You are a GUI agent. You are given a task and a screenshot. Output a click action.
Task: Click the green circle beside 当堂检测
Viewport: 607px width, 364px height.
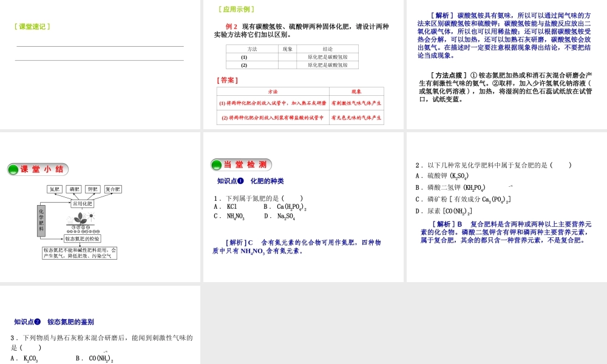pyautogui.click(x=217, y=165)
